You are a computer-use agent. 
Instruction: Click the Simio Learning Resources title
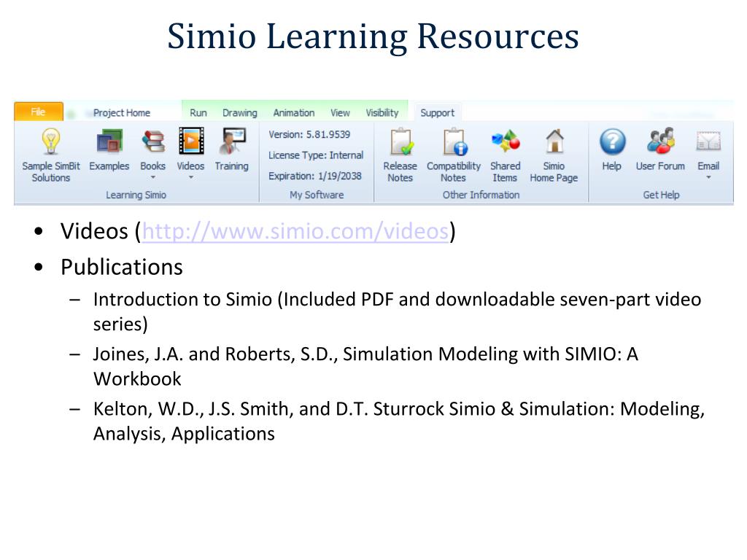373,36
